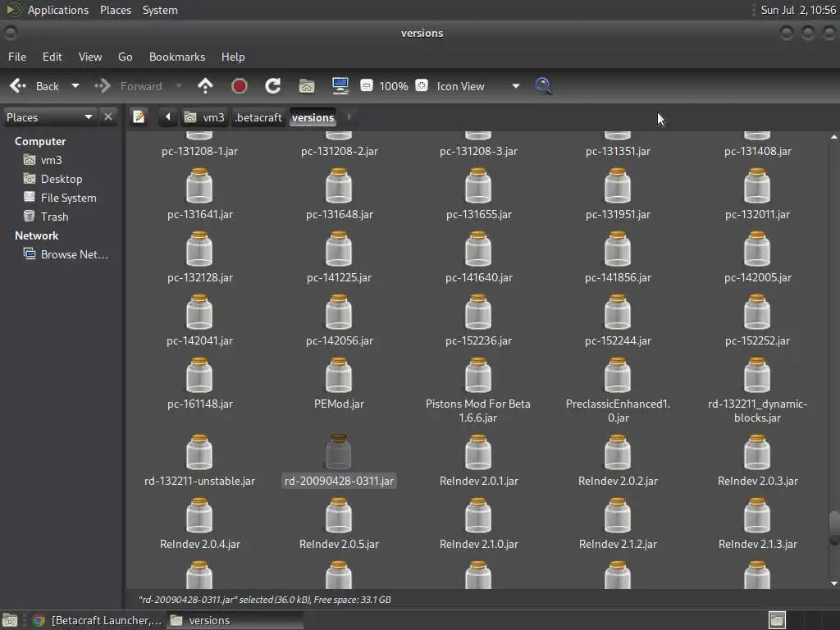Select the pc-132128.jar file icon
This screenshot has width=840, height=630.
click(199, 249)
